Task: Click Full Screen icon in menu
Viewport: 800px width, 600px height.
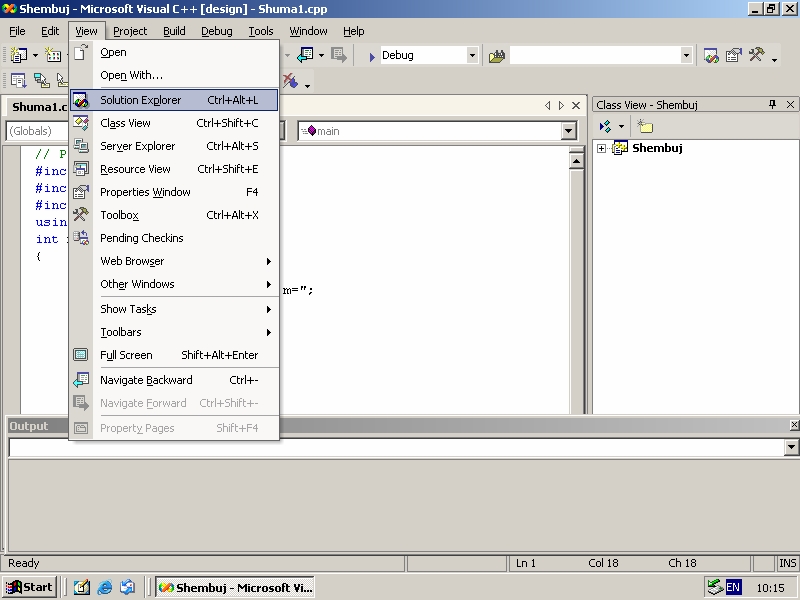Action: [81, 355]
